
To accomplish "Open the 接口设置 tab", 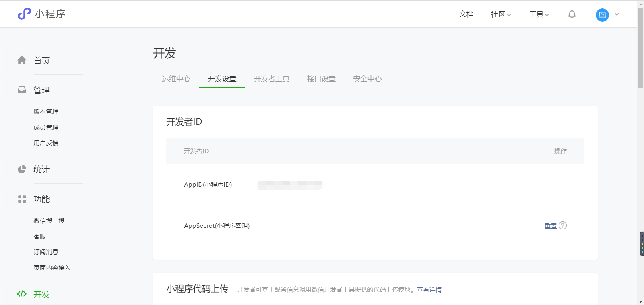I will [321, 79].
